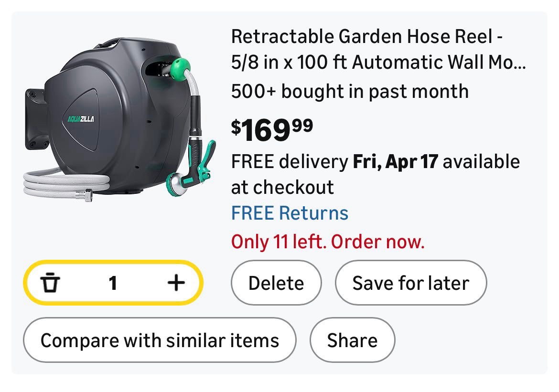Image resolution: width=559 pixels, height=392 pixels.
Task: Click the Only 11 left stock warning
Action: click(328, 242)
